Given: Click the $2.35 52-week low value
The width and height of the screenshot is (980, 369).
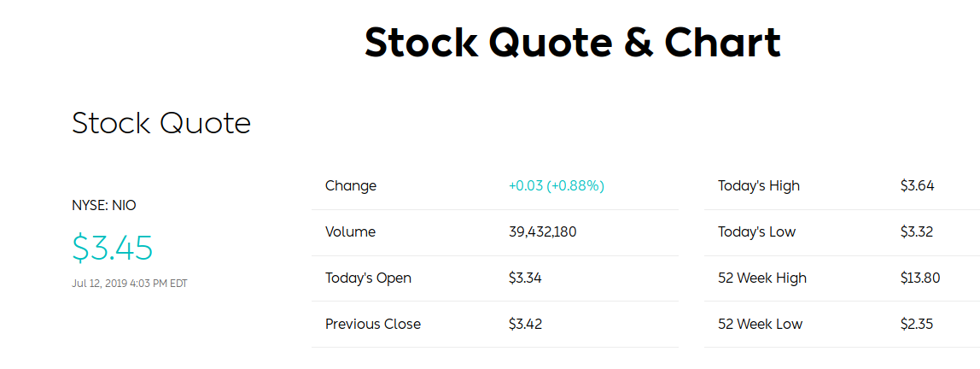Looking at the screenshot, I should point(918,325).
